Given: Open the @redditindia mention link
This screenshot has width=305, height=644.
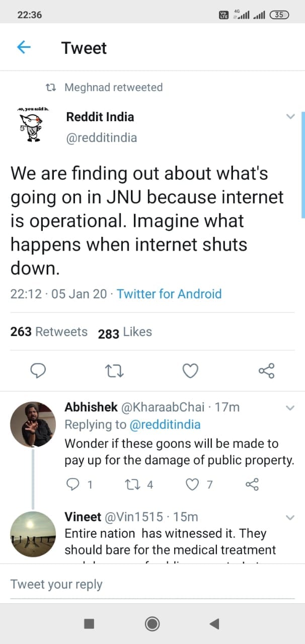Looking at the screenshot, I should (165, 425).
